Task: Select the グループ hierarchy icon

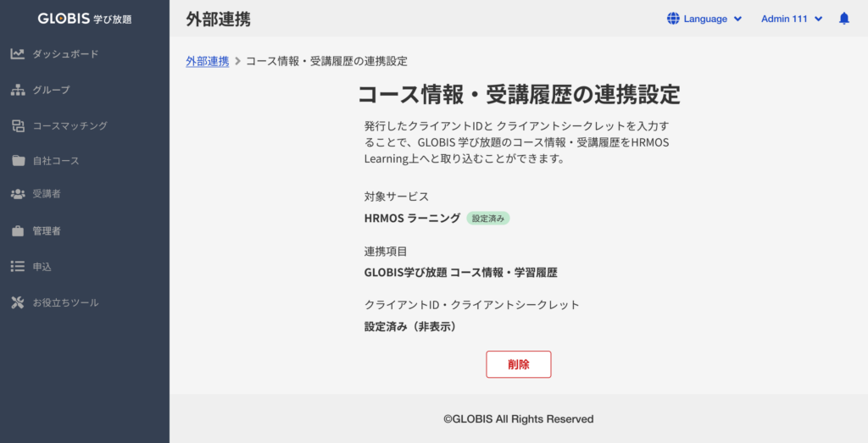Action: (x=17, y=90)
